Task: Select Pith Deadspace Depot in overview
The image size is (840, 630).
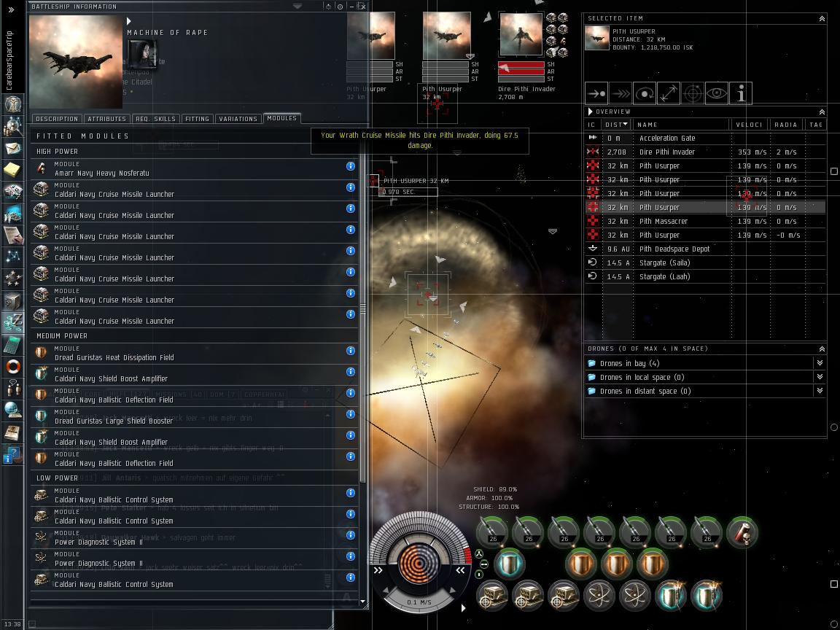Action: tap(706, 249)
